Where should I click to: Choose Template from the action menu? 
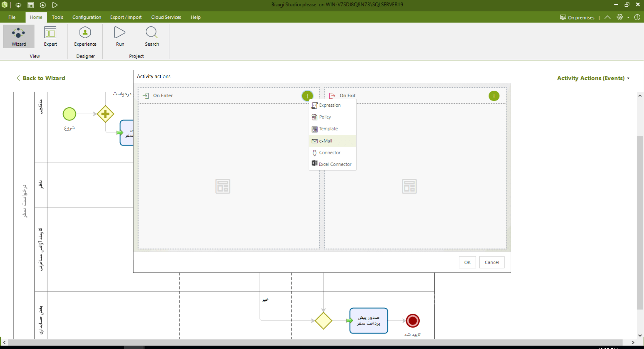point(332,129)
